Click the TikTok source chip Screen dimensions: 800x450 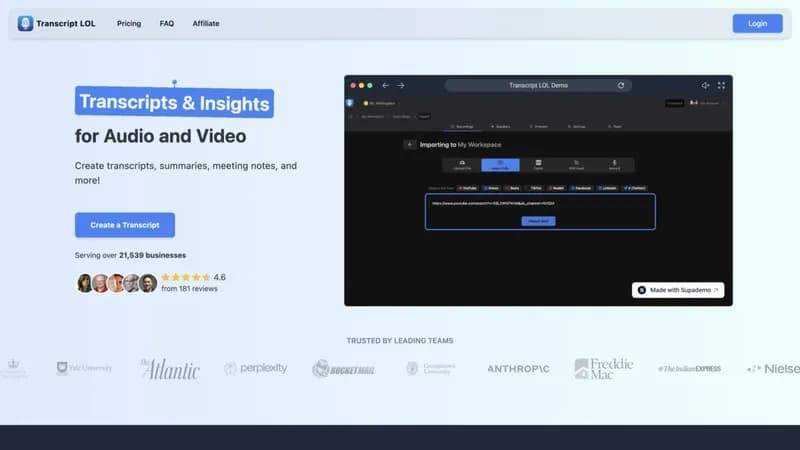534,188
